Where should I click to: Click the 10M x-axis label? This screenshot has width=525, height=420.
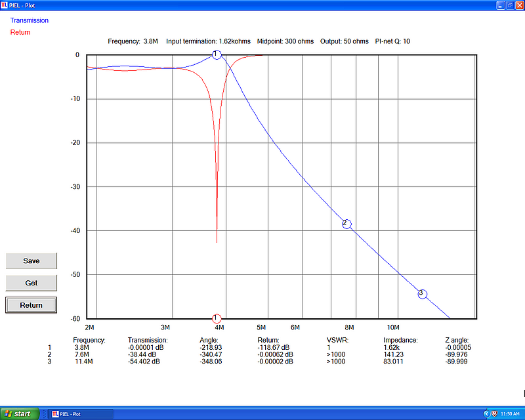pyautogui.click(x=393, y=327)
